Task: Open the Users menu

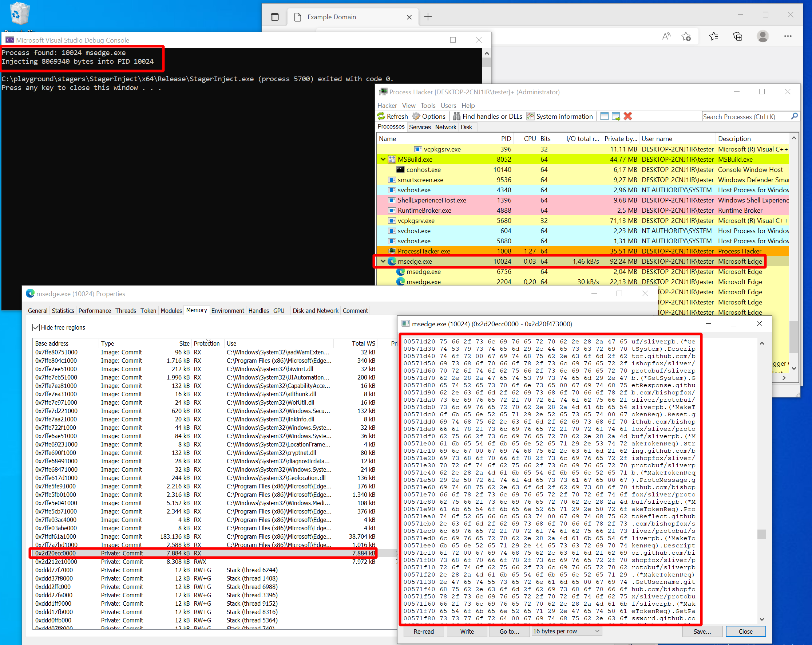Action: point(448,106)
